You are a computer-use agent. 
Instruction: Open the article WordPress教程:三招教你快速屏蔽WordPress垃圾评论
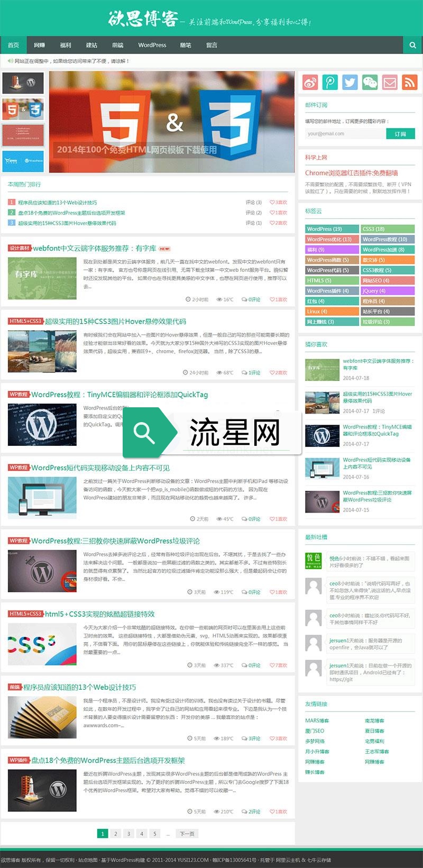click(x=115, y=541)
